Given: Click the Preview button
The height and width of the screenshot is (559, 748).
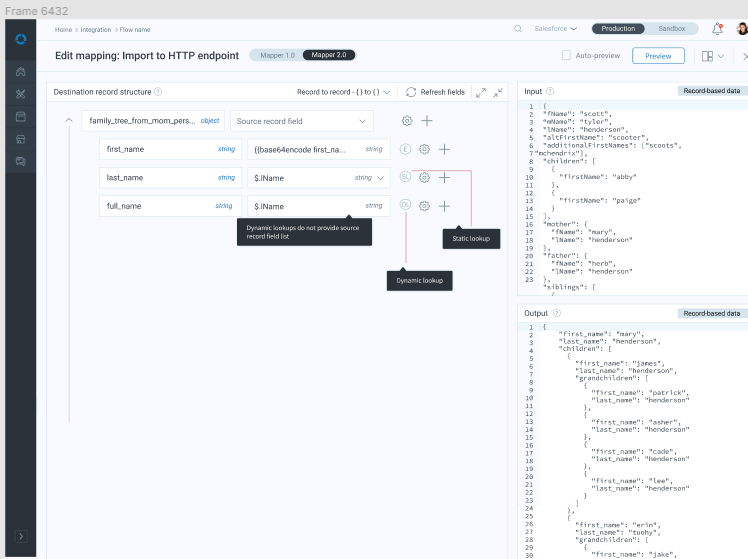Looking at the screenshot, I should coord(658,56).
